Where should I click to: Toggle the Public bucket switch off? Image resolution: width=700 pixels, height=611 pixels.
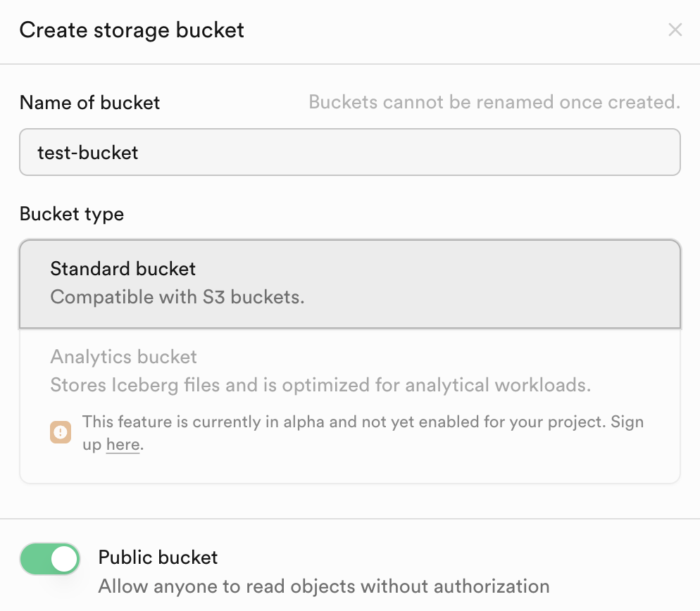[x=49, y=560]
